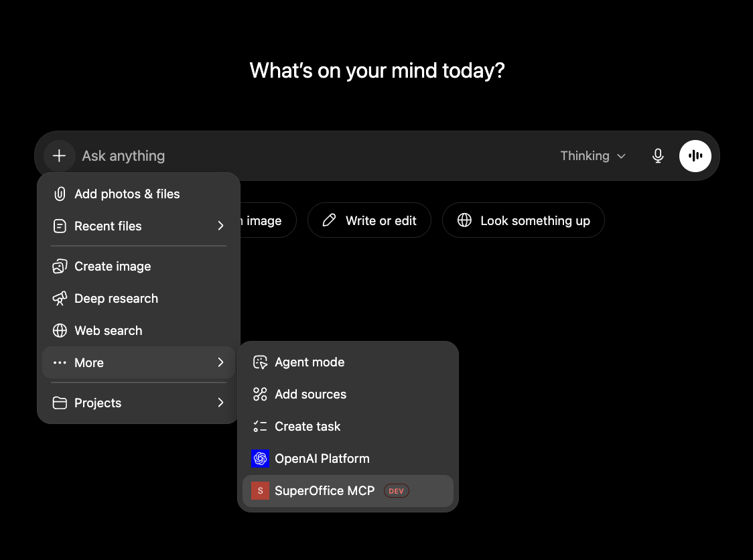Select Create task in the submenu
The height and width of the screenshot is (560, 753).
pyautogui.click(x=348, y=427)
